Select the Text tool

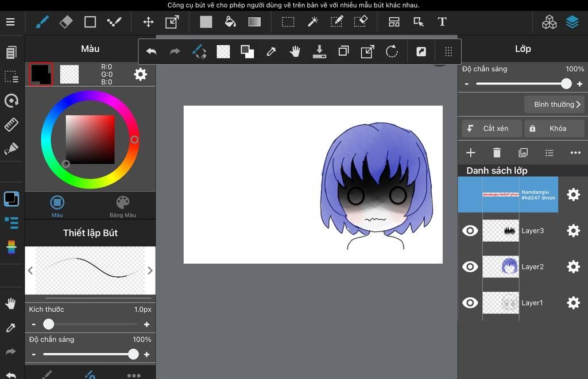pyautogui.click(x=442, y=22)
